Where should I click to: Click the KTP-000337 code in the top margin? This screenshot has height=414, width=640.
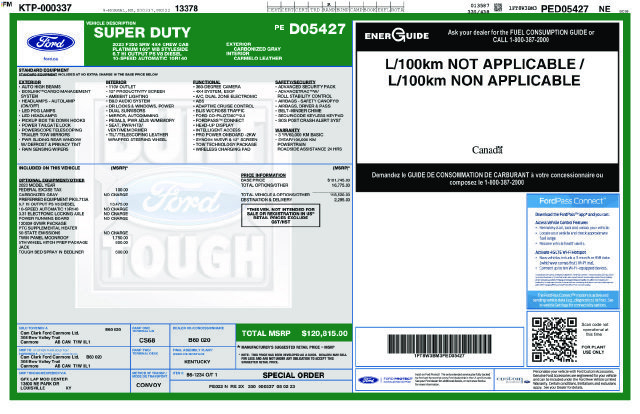pyautogui.click(x=45, y=8)
